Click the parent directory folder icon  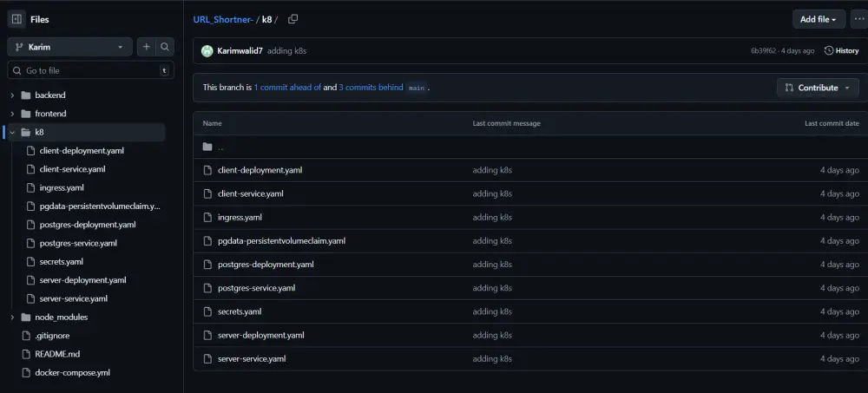tap(207, 147)
